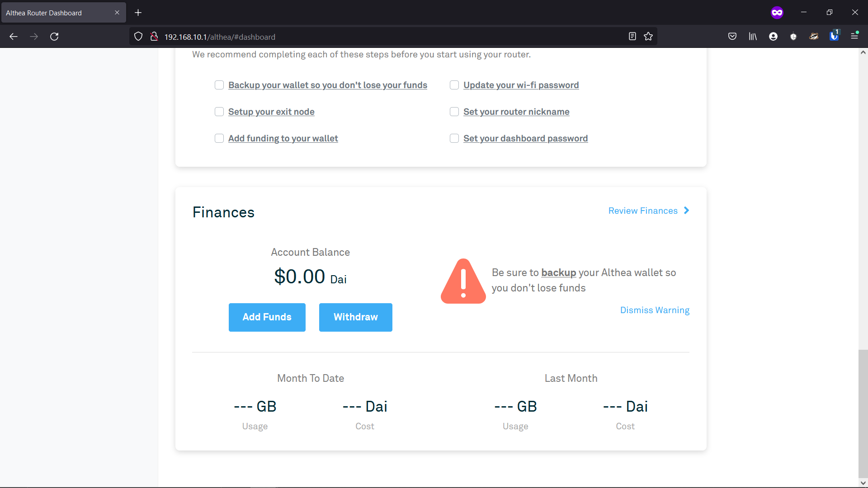Screen dimensions: 868x488
Task: Check the Add funding to your wallet checkbox
Action: 219,138
